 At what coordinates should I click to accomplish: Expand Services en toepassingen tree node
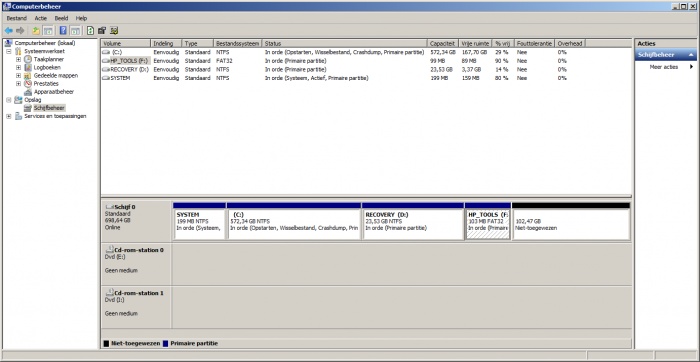(8, 116)
